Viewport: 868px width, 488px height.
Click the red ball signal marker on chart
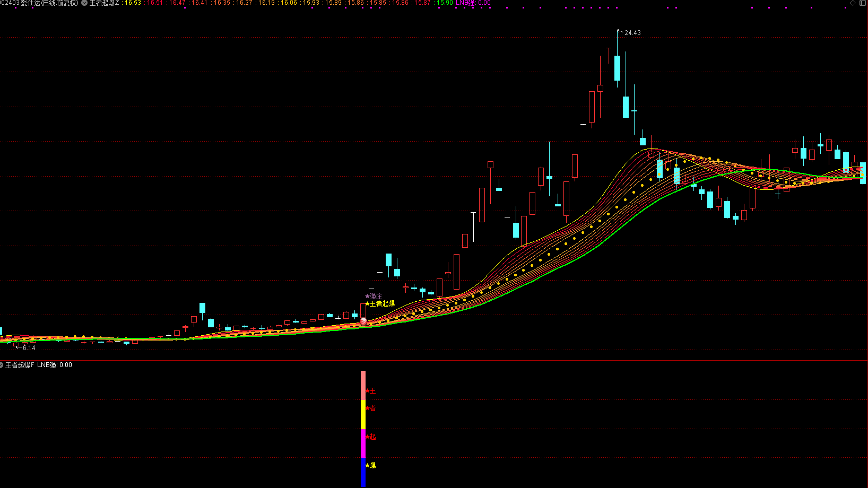point(363,321)
